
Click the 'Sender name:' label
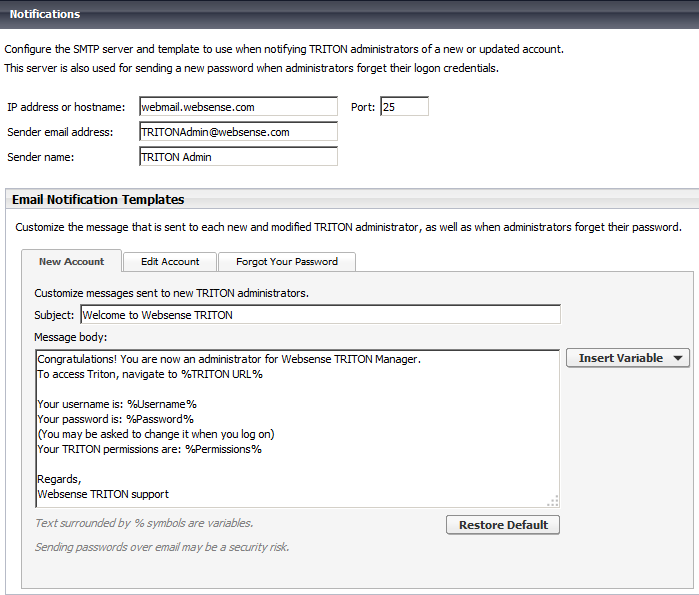click(41, 157)
